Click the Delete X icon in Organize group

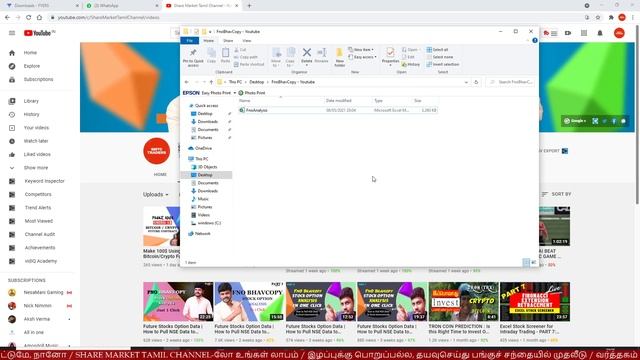click(x=307, y=53)
